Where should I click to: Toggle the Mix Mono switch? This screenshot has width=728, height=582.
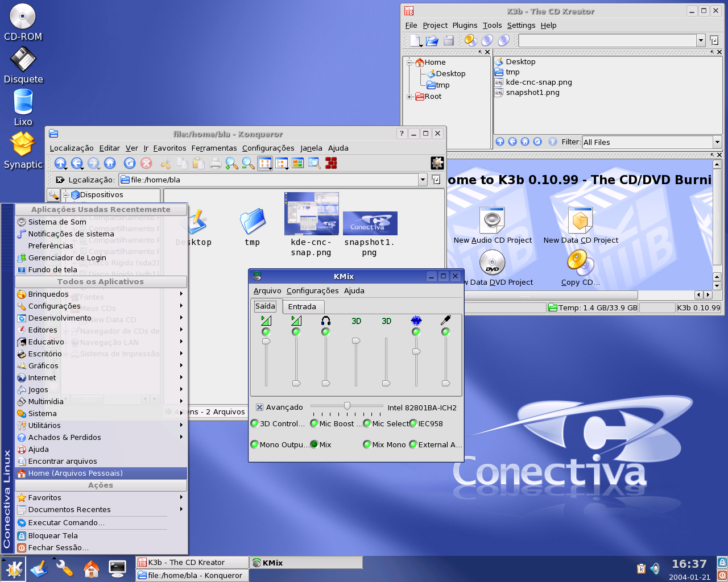click(x=367, y=444)
